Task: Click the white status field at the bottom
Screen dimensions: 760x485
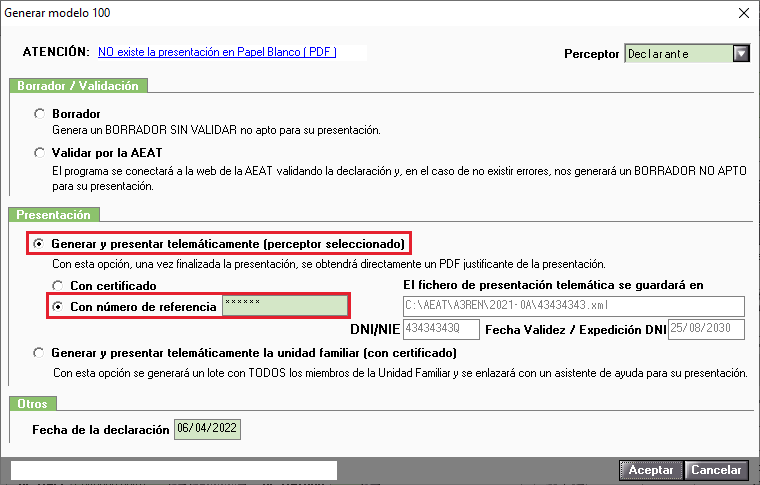Action: (x=174, y=470)
